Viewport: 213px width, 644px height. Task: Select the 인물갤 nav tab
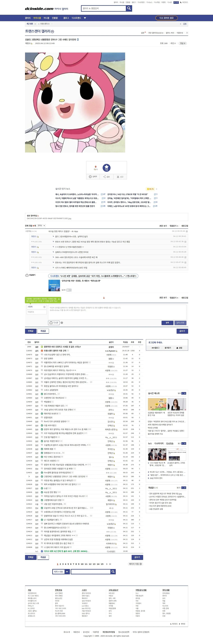(x=55, y=18)
